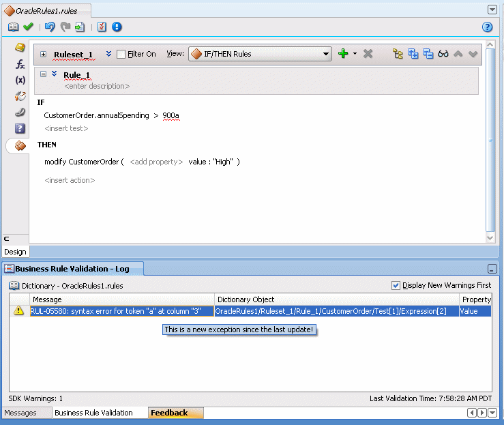Minimize the Business Rule Validation log panel
Viewport: 504px width, 425px height.
tap(492, 269)
